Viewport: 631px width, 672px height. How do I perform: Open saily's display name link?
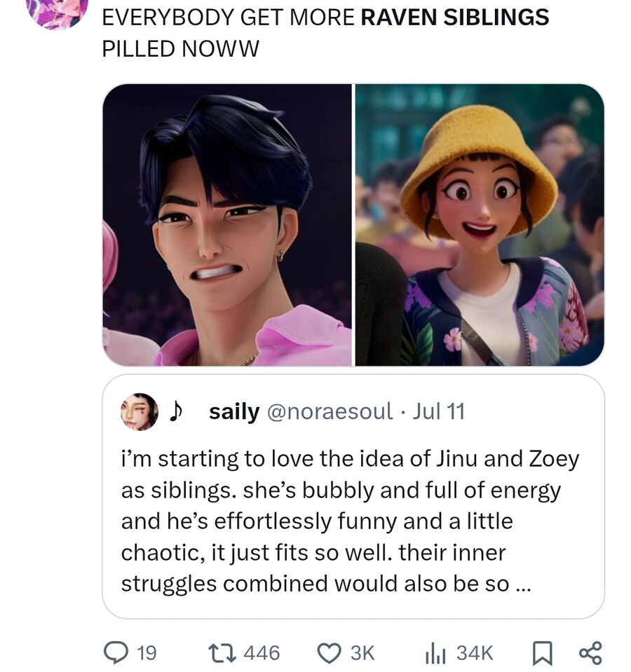point(234,412)
